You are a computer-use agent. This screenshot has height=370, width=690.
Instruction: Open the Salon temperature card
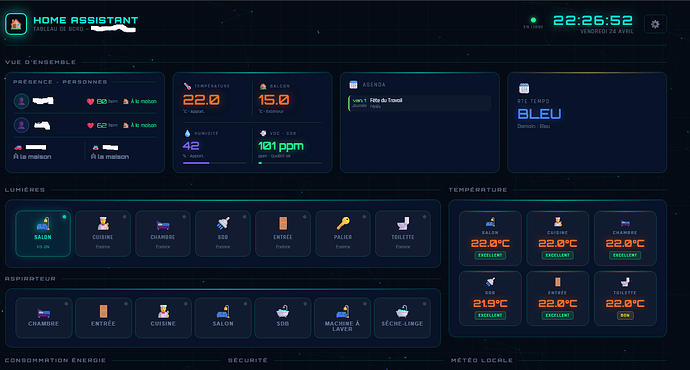point(490,238)
